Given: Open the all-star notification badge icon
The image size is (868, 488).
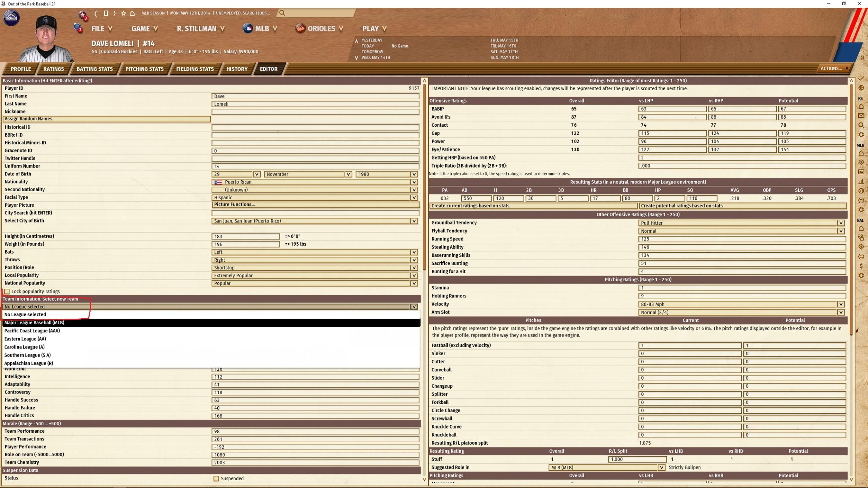Looking at the screenshot, I should coord(83,15).
